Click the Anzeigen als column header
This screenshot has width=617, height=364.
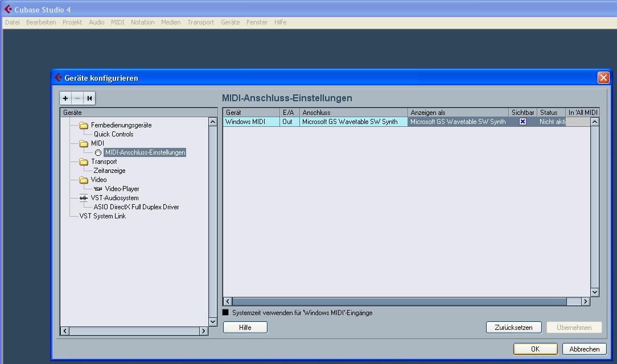pyautogui.click(x=458, y=113)
